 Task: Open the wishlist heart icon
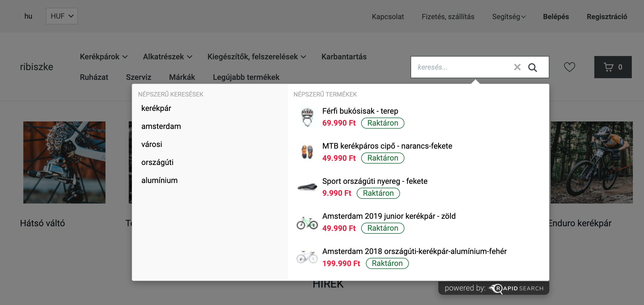pyautogui.click(x=569, y=67)
